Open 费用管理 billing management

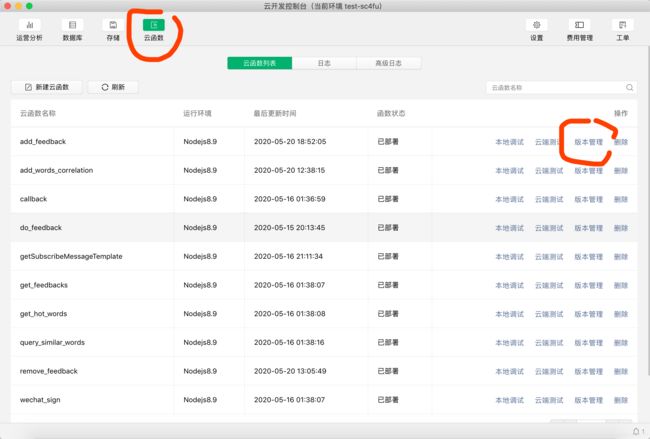coord(580,30)
